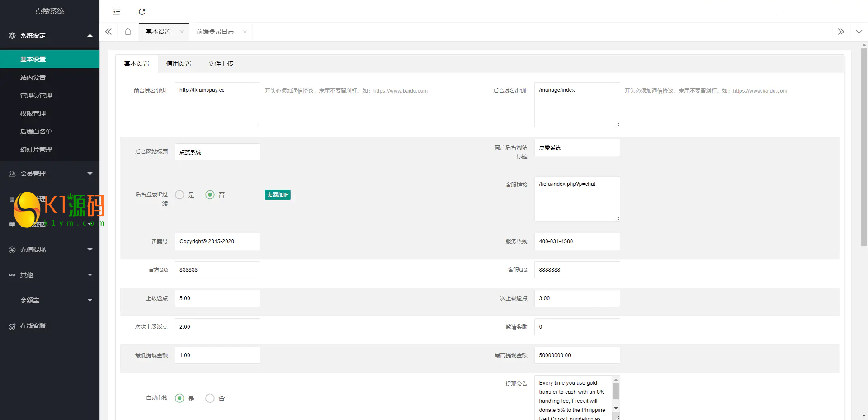
Task: Click the home tab icon
Action: [128, 32]
